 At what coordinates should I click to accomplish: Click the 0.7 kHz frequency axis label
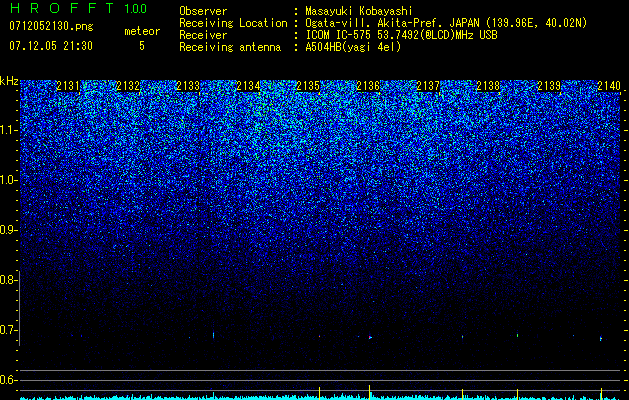coord(7,330)
